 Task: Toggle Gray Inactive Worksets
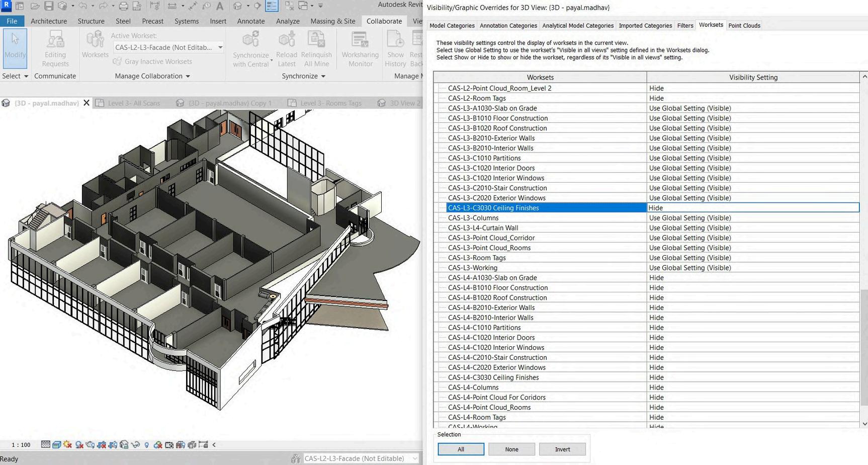click(x=152, y=61)
